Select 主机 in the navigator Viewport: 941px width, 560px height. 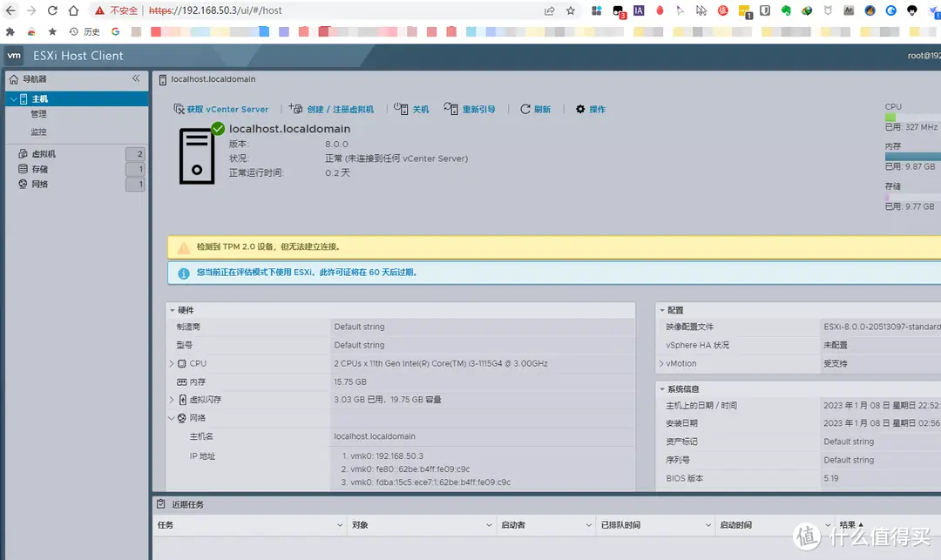point(77,99)
